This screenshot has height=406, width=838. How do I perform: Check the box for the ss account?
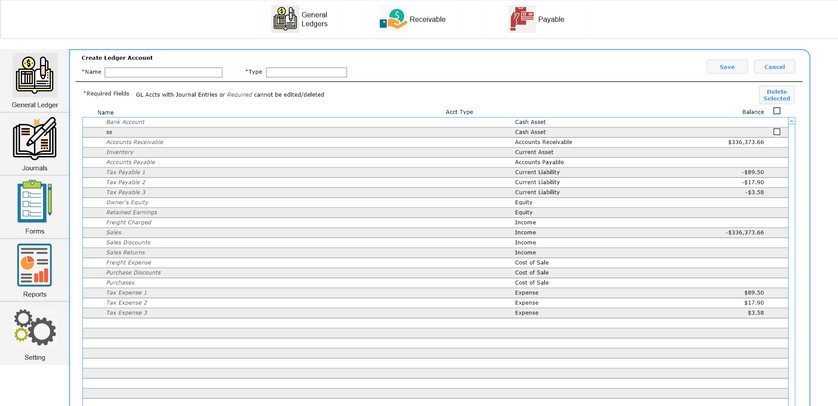tap(777, 132)
